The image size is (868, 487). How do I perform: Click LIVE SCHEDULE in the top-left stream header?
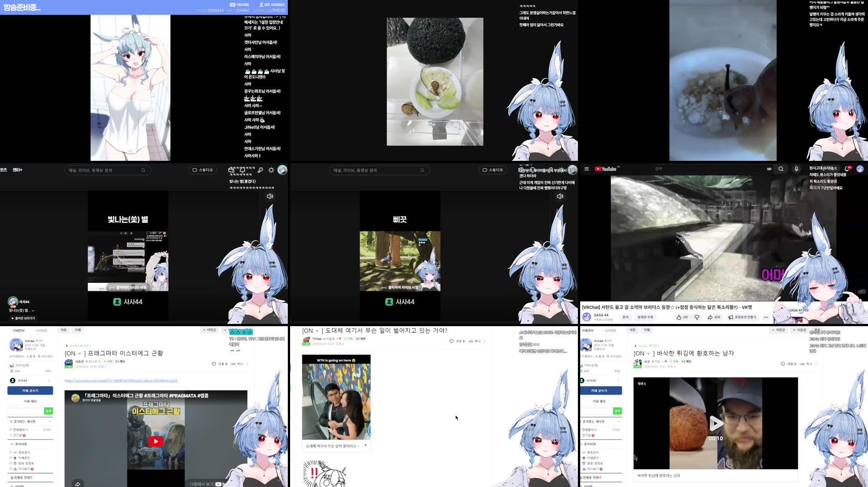(x=272, y=5)
